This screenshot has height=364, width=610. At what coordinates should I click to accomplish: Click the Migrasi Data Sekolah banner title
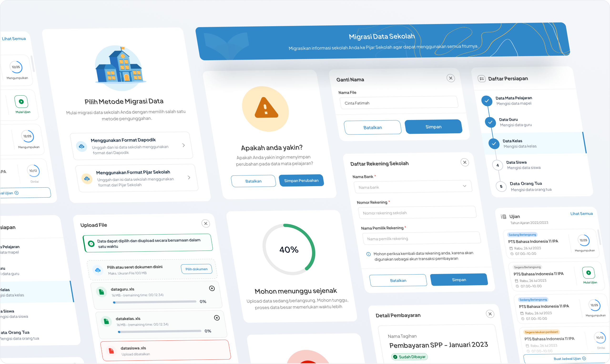tap(382, 37)
